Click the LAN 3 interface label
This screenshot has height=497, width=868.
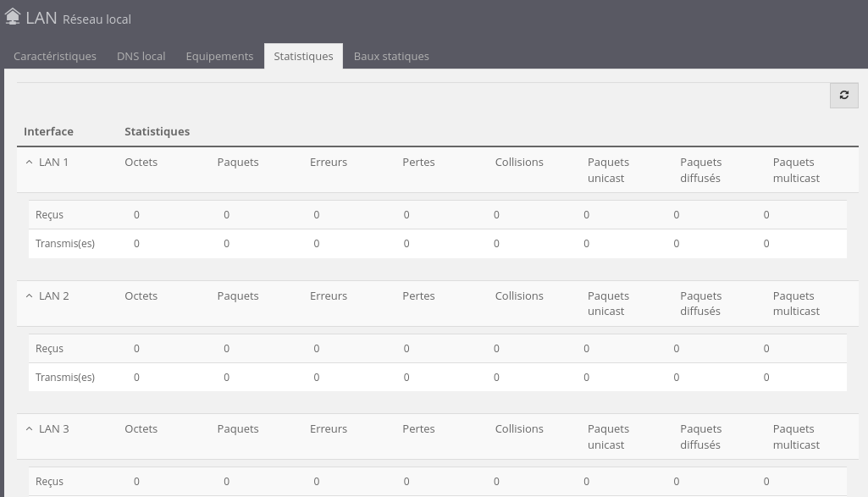point(54,428)
